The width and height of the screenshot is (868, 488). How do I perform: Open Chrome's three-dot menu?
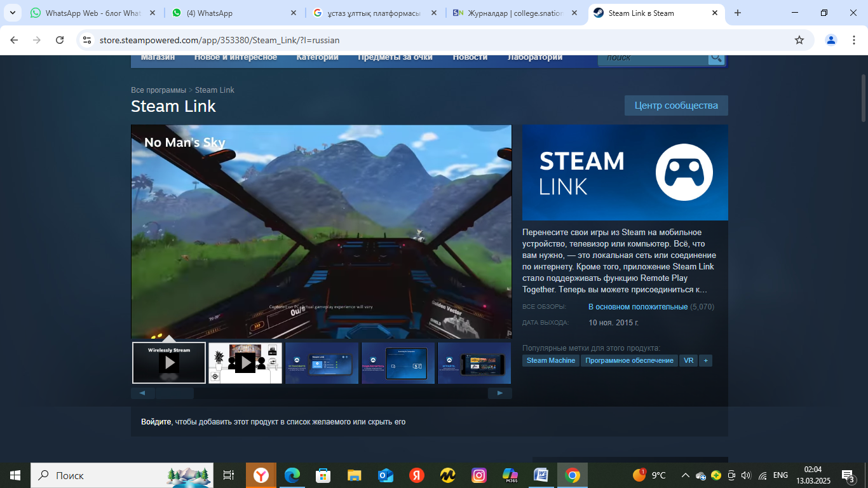[x=853, y=40]
